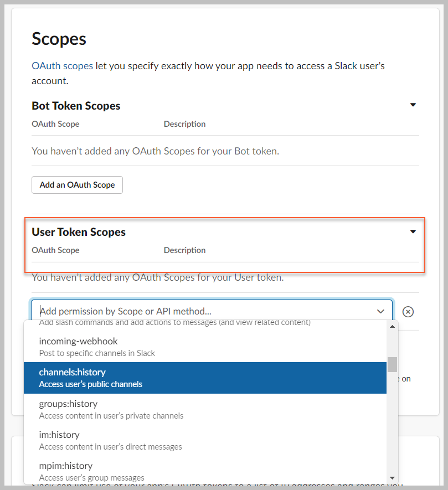The width and height of the screenshot is (448, 490).
Task: Choose the mpim:history scope option
Action: (205, 471)
